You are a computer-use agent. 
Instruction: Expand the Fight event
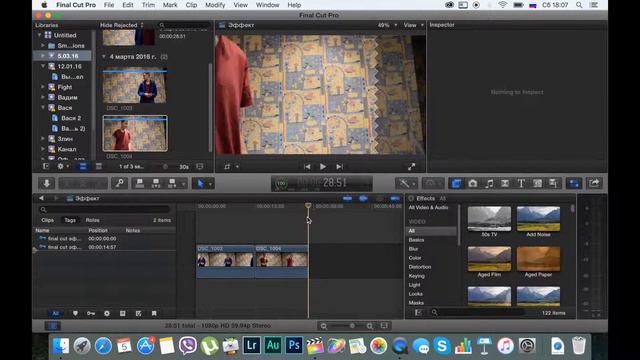pos(43,87)
